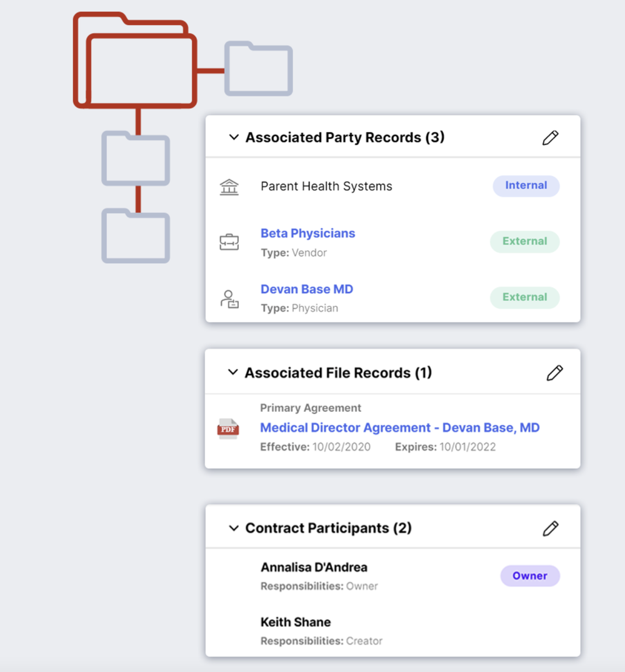This screenshot has width=625, height=672.
Task: Edit Associated Party Records with pencil icon
Action: click(550, 138)
